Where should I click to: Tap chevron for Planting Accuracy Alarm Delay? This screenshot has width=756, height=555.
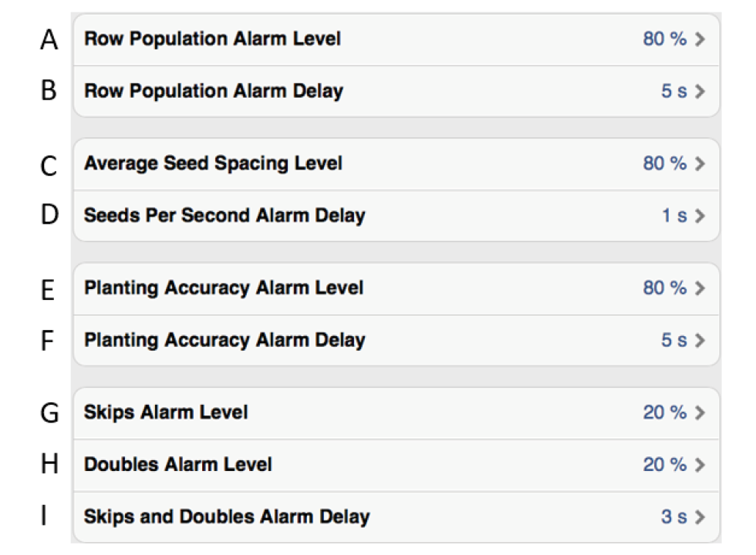pos(700,340)
